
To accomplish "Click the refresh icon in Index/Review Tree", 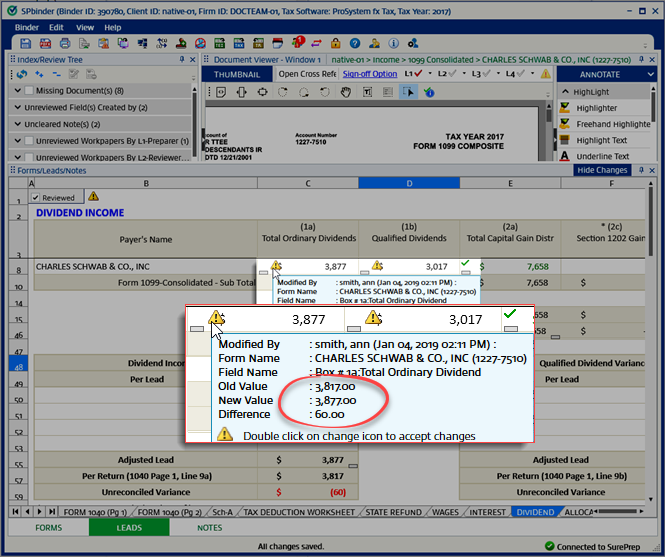I will (22, 75).
